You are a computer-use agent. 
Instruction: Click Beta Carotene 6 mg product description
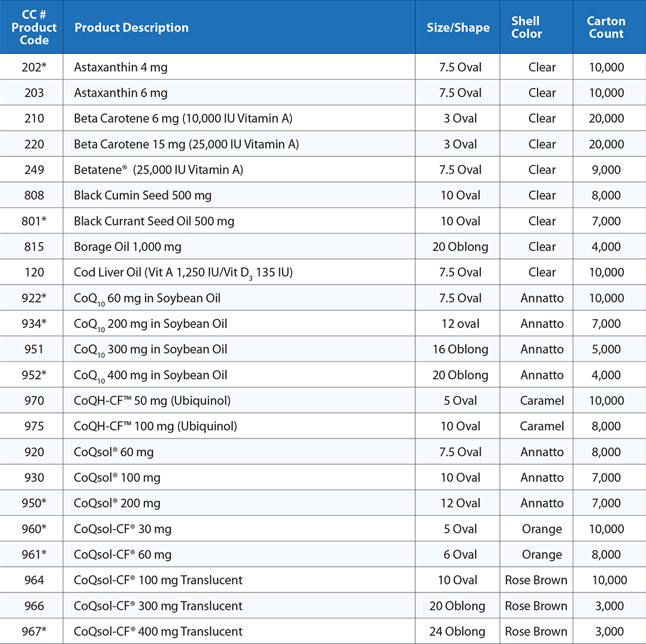(x=183, y=119)
